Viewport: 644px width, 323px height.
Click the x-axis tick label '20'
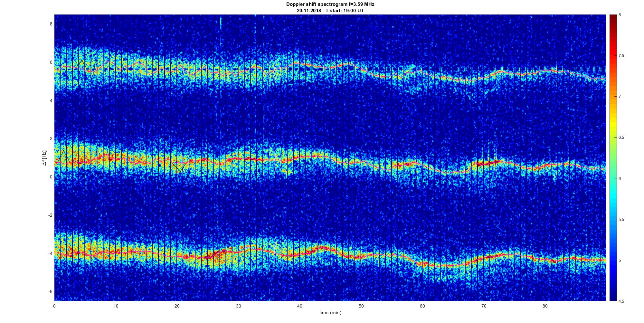coord(177,306)
